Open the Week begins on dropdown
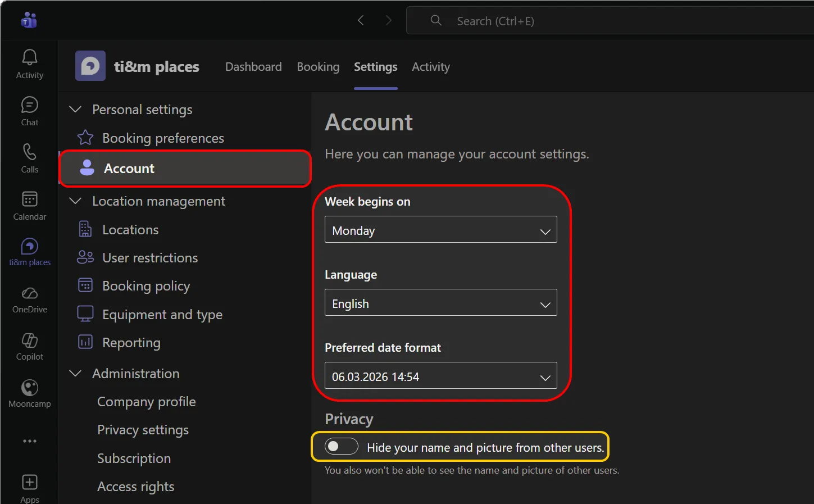Viewport: 814px width, 504px height. click(x=441, y=229)
